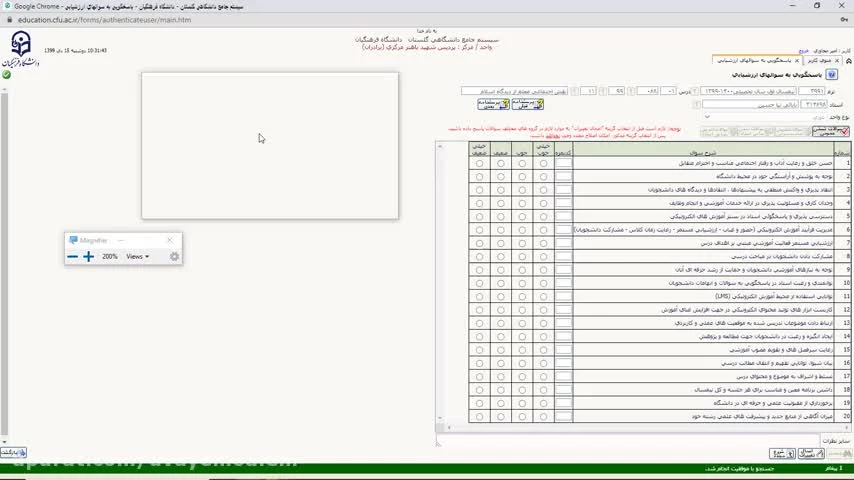Click the home icon beside the tabs
This screenshot has width=854, height=480.
846,60
